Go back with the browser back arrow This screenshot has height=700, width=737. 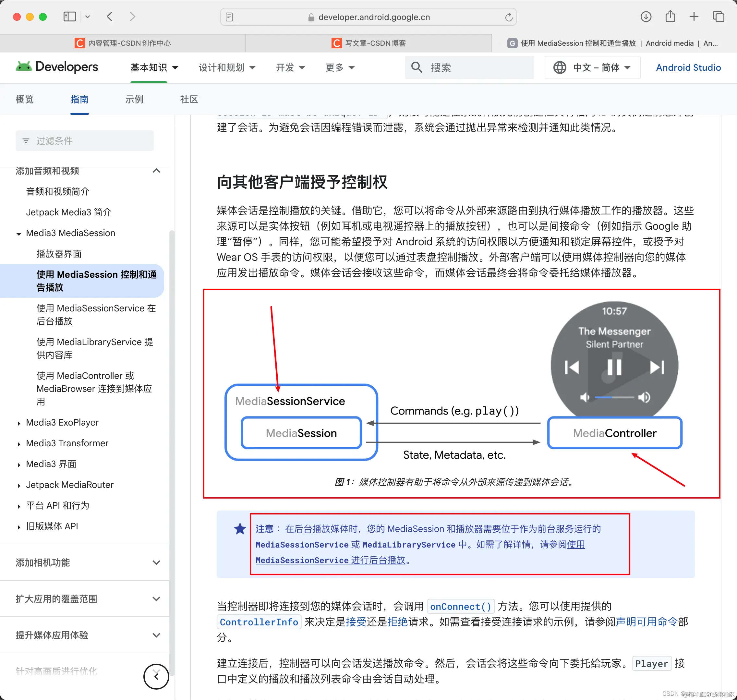[x=110, y=17]
